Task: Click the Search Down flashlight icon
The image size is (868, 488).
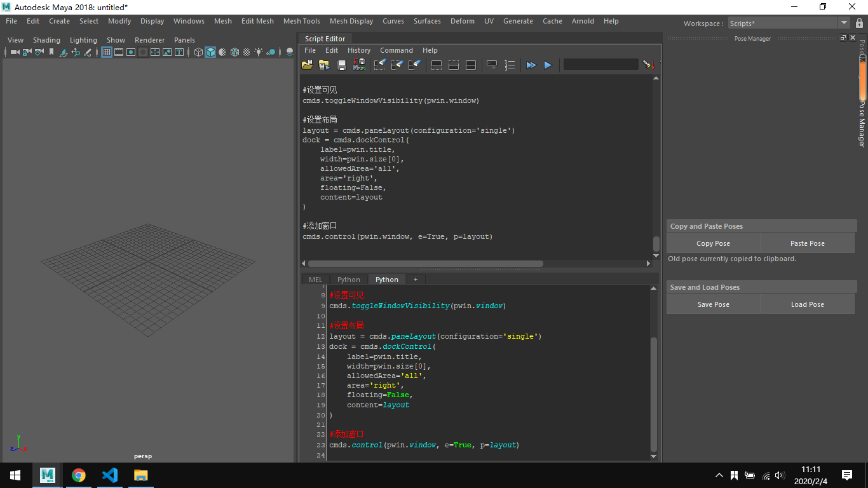Action: [x=648, y=65]
